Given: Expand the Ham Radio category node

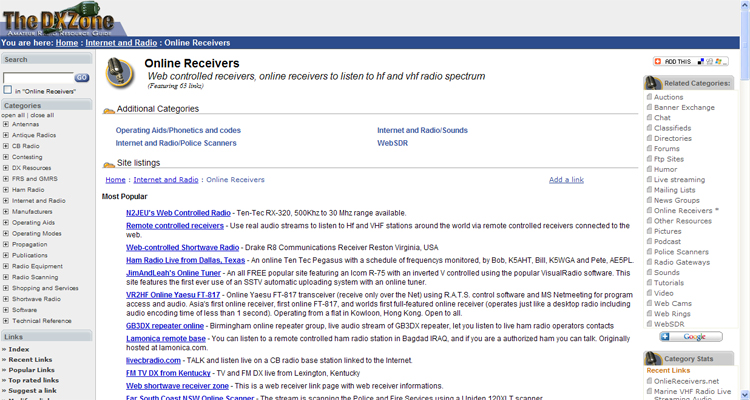Looking at the screenshot, I should [x=6, y=189].
